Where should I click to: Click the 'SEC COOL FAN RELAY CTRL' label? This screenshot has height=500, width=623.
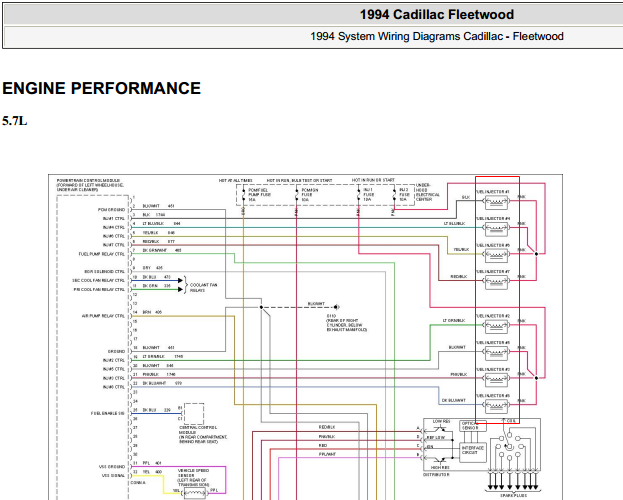click(x=99, y=281)
